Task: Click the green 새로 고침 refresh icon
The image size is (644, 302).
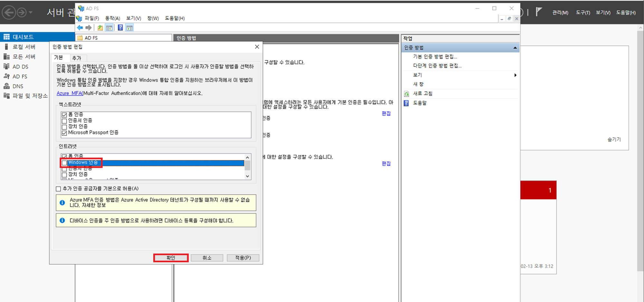Action: tap(406, 94)
